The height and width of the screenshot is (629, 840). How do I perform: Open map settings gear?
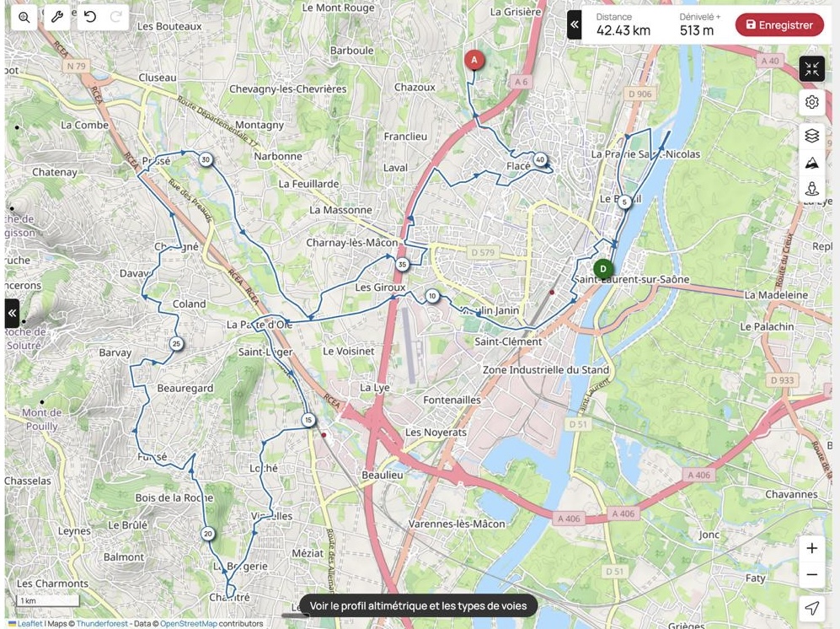(811, 102)
